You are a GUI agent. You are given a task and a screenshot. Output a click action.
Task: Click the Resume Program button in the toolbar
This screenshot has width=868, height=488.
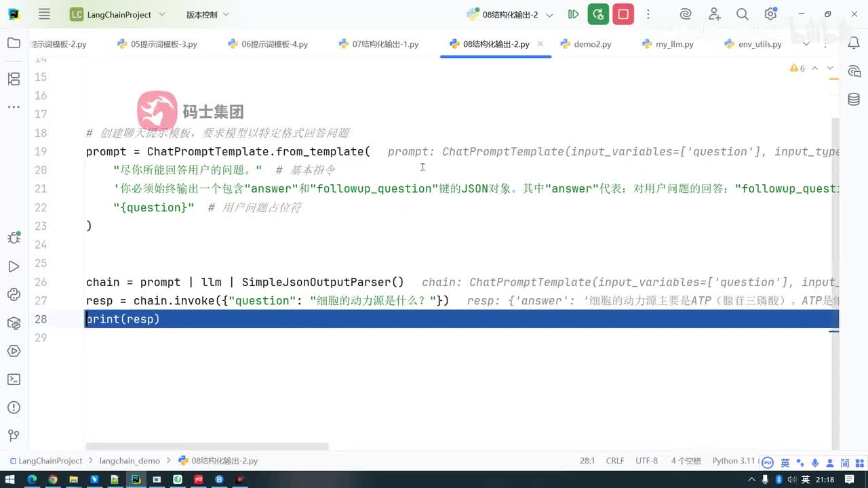coord(574,14)
